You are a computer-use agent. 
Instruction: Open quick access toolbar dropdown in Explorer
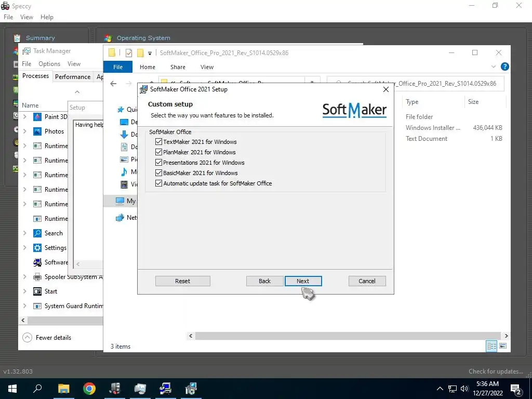coord(150,53)
